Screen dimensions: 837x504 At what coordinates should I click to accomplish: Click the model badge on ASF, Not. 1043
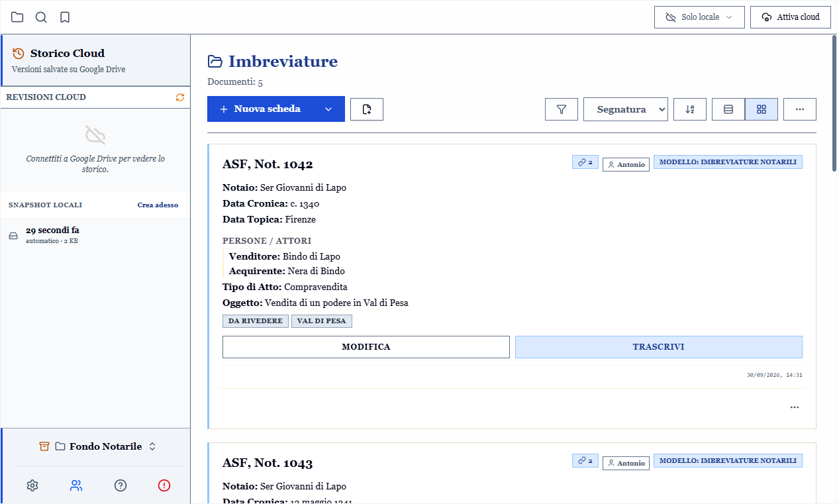pyautogui.click(x=728, y=461)
